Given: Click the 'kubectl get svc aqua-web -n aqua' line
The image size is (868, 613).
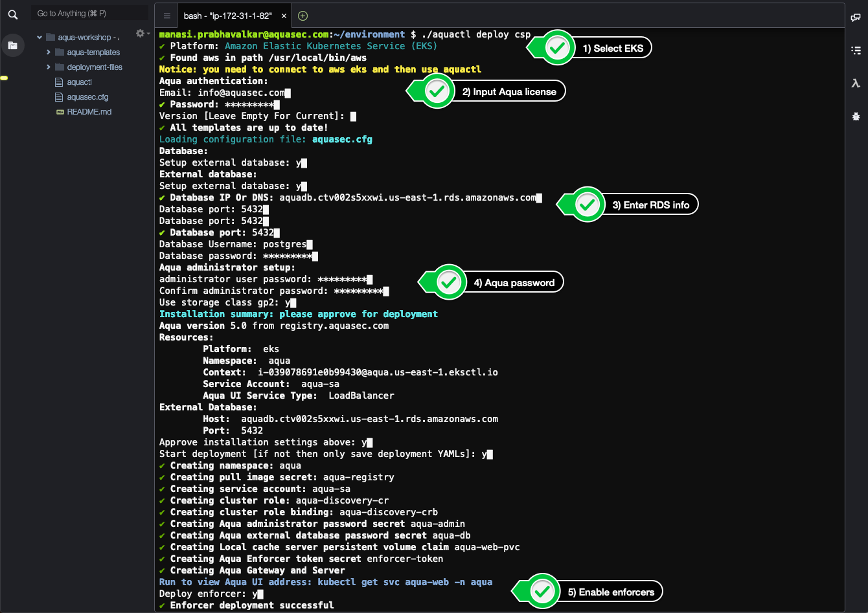Looking at the screenshot, I should click(326, 582).
